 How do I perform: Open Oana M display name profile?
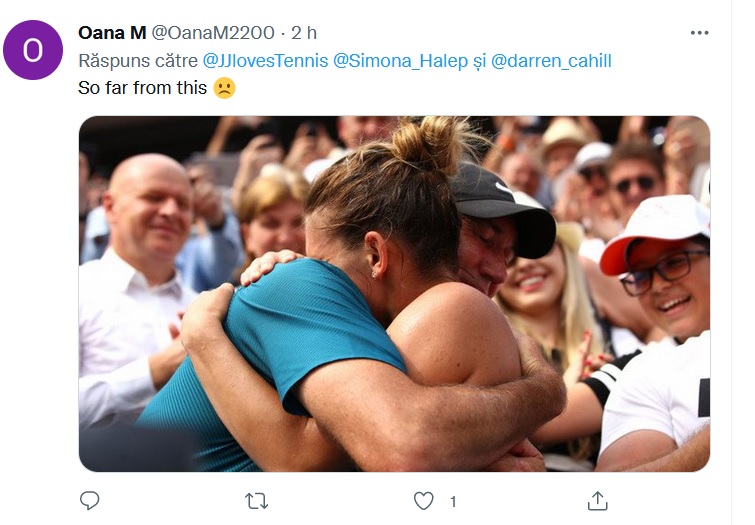click(x=112, y=33)
